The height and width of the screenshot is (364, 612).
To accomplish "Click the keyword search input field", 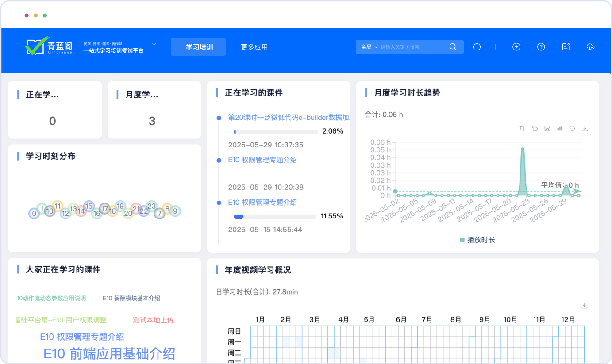I will pos(412,47).
